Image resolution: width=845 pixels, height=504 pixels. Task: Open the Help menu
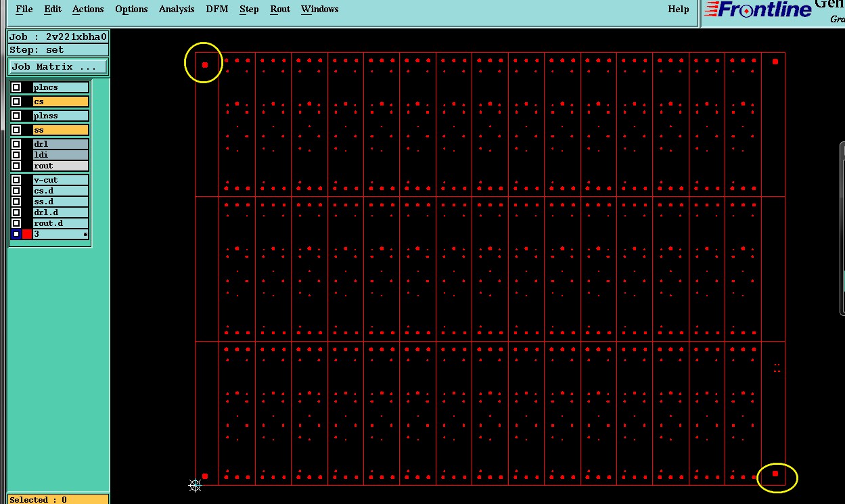[679, 9]
